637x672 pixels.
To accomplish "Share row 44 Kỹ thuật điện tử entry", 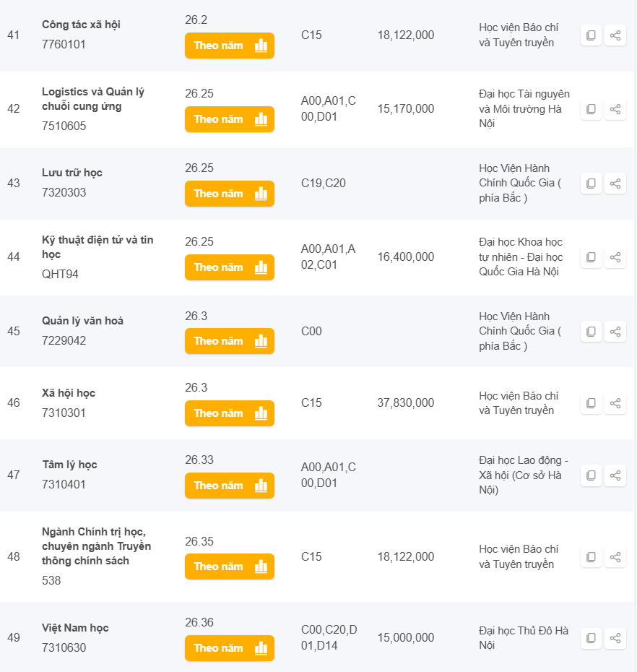I will tap(615, 257).
